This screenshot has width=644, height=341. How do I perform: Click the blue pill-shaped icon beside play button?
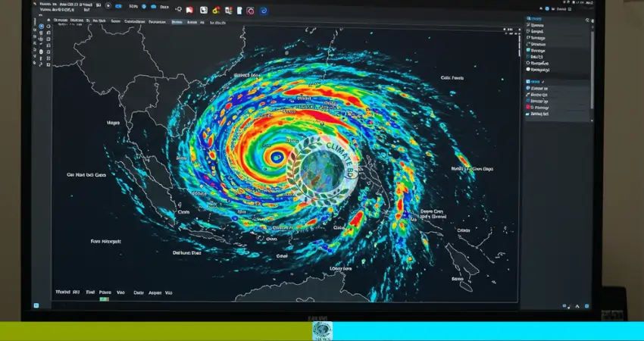pyautogui.click(x=118, y=6)
